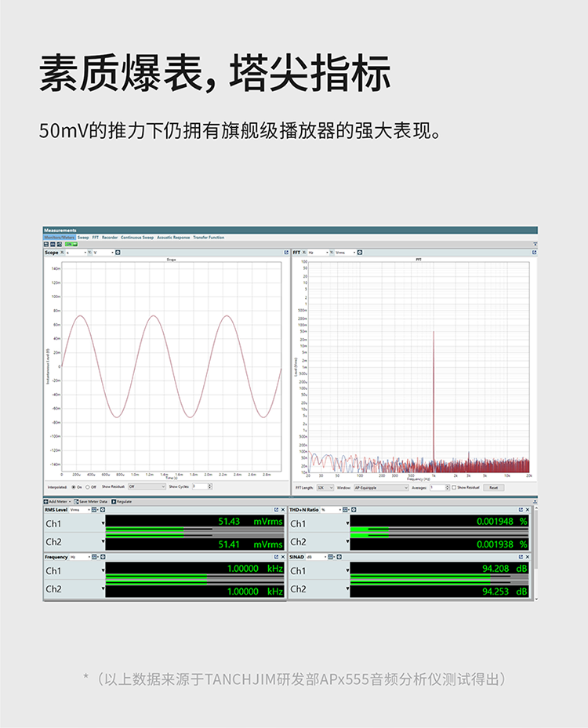
Task: Open SINAD meter settings gear
Action: [339, 557]
